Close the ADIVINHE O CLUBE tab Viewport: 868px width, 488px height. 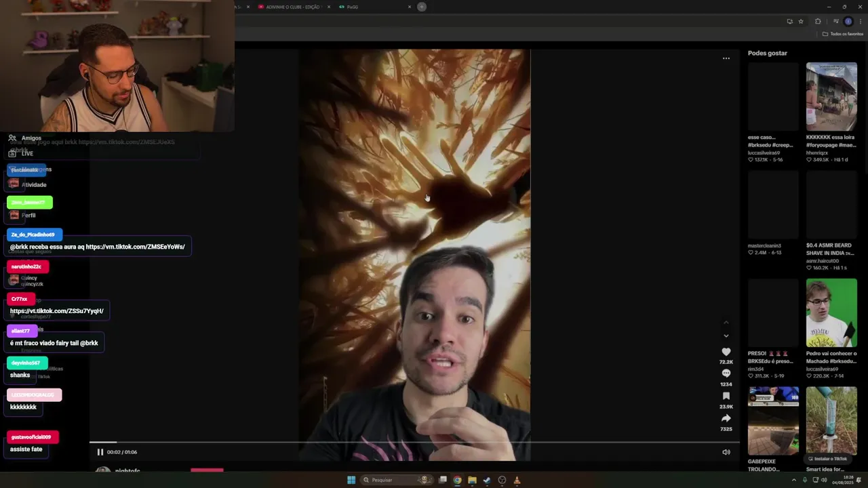point(329,7)
